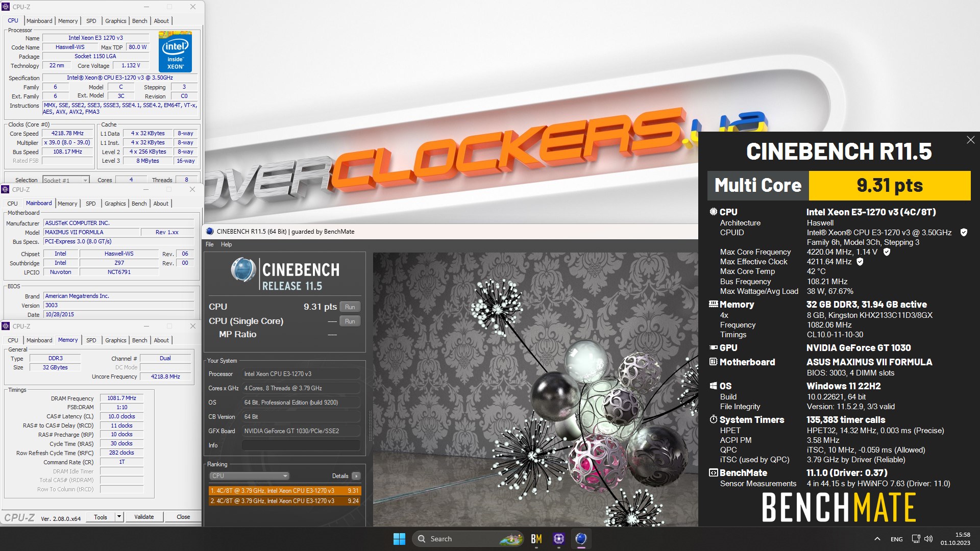Click the GPU section icon in BenchMate panel
Screen dimensions: 980x551
pos(713,347)
